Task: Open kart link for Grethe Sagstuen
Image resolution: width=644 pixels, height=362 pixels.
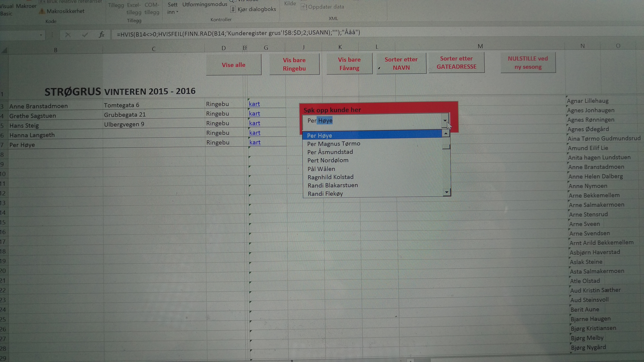Action: click(x=255, y=114)
